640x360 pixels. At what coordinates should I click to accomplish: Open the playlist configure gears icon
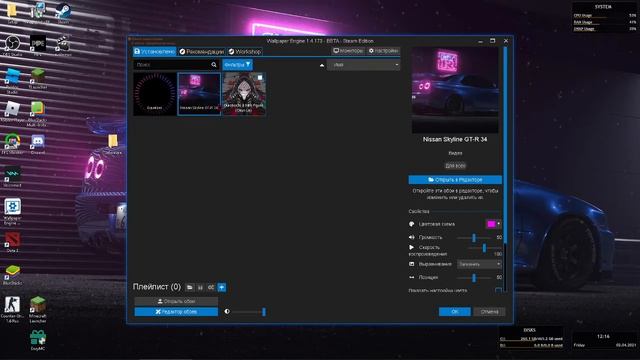point(211,287)
